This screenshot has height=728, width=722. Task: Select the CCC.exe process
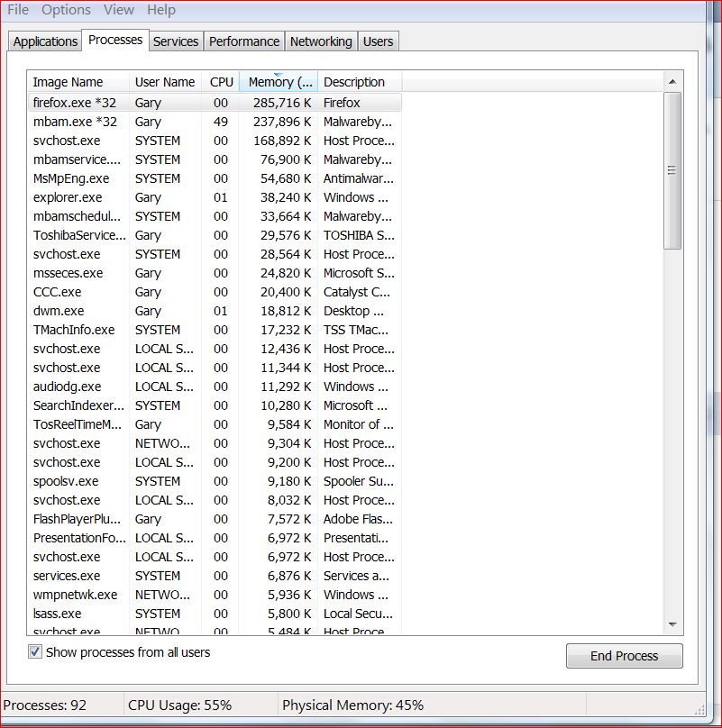[215, 292]
